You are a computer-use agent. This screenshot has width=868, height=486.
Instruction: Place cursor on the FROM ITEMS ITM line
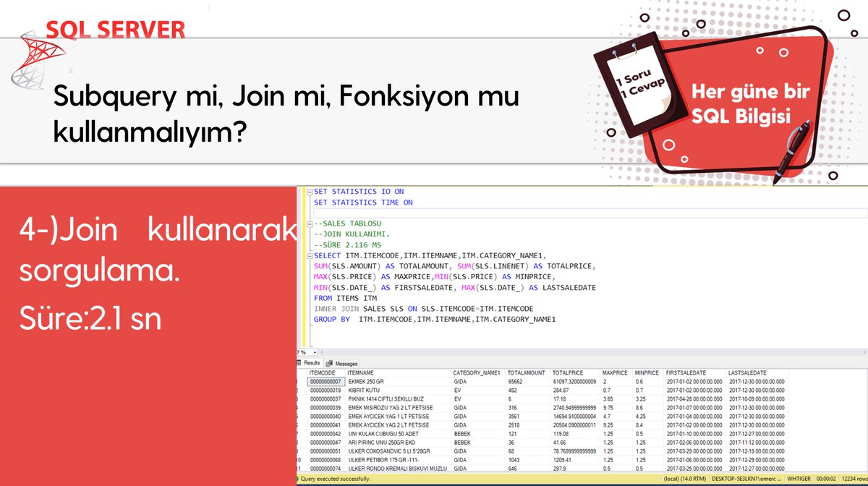345,298
